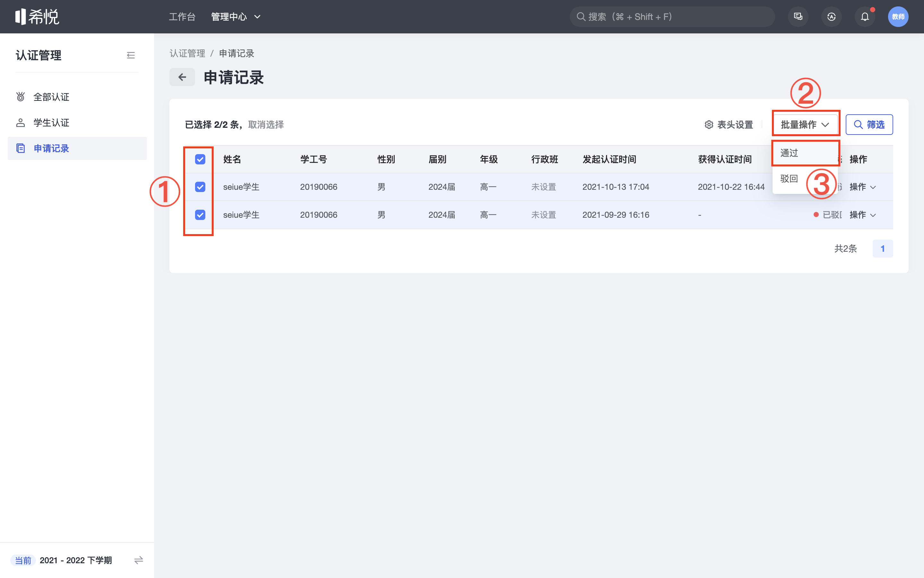
Task: Click the 行政班 column header
Action: (x=544, y=159)
